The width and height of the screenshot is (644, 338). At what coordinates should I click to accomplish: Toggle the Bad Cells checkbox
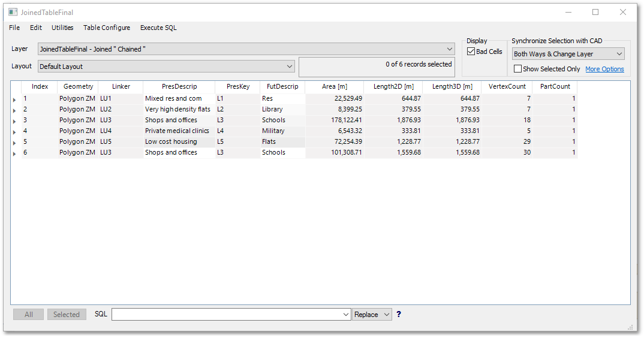(471, 52)
